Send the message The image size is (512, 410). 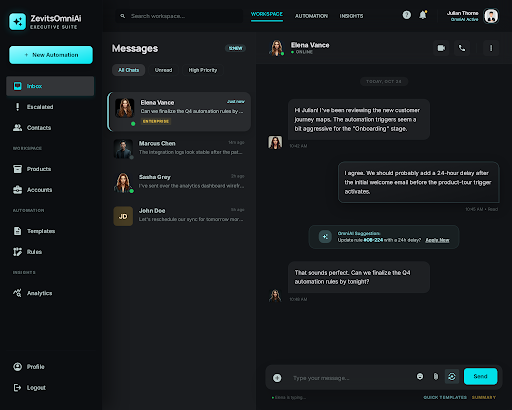[480, 376]
